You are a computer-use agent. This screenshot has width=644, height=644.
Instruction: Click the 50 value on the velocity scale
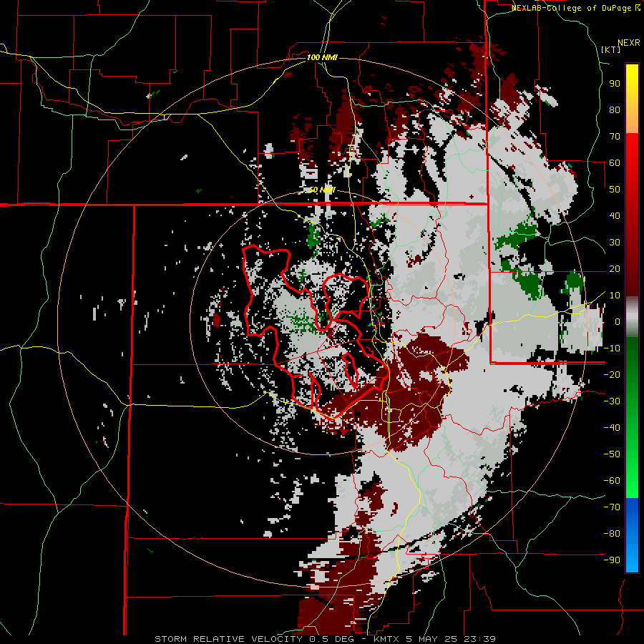[615, 190]
